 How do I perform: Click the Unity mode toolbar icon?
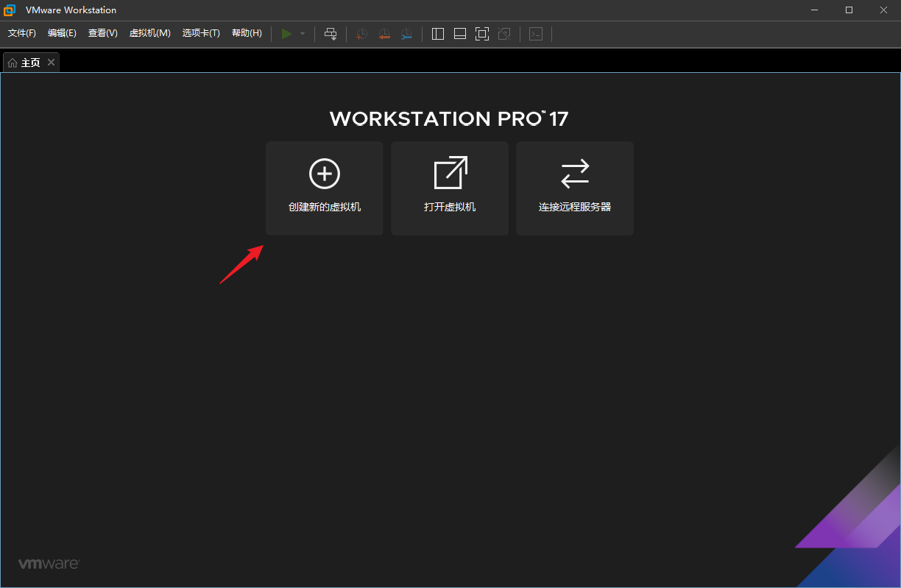click(x=504, y=34)
